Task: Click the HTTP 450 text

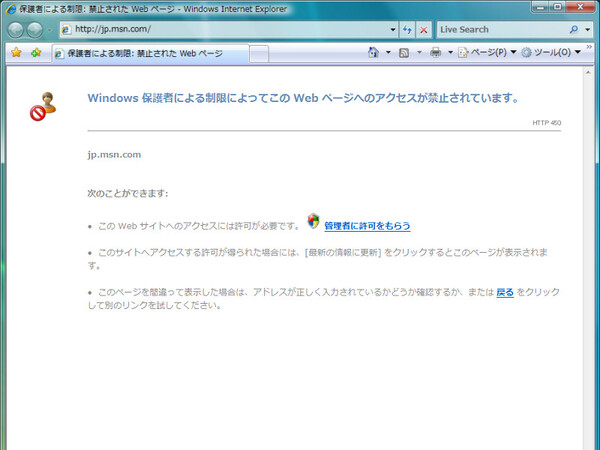Action: click(x=546, y=123)
